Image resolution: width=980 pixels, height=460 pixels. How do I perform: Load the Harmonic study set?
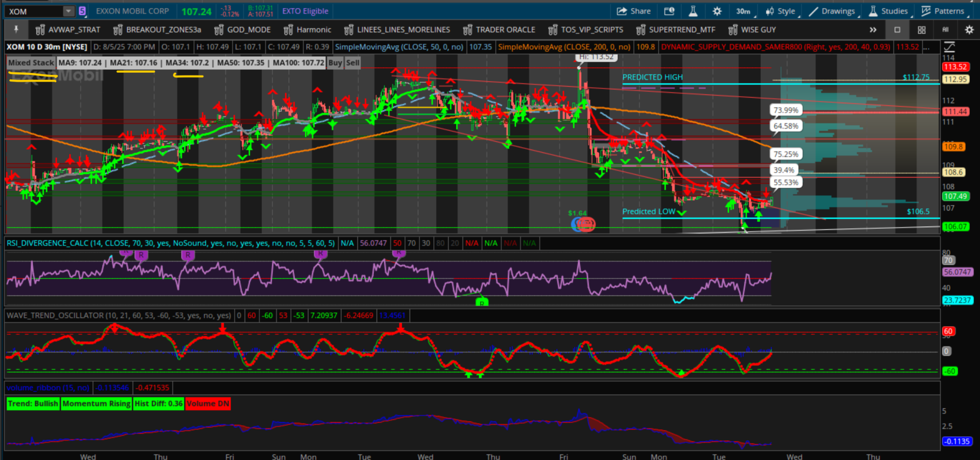(x=307, y=30)
